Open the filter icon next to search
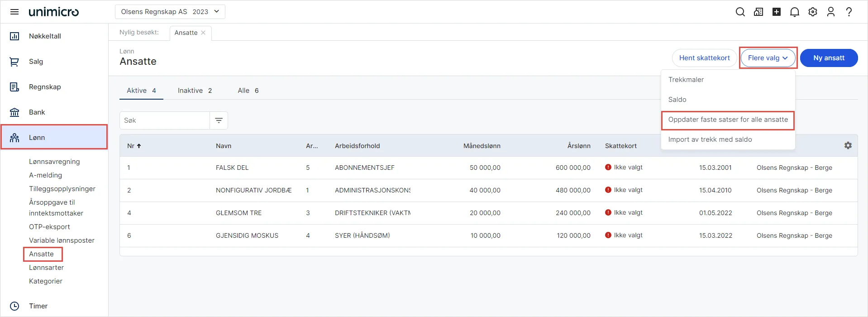868x317 pixels. (219, 120)
